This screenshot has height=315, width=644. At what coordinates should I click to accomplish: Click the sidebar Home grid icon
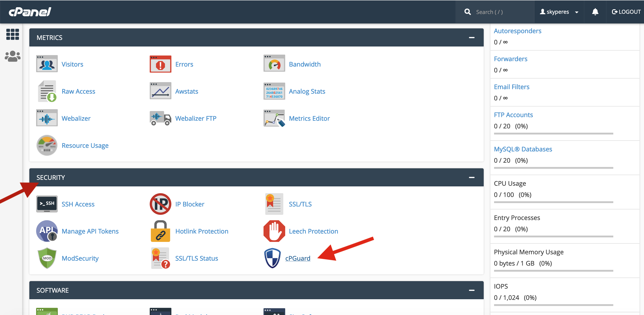tap(12, 34)
